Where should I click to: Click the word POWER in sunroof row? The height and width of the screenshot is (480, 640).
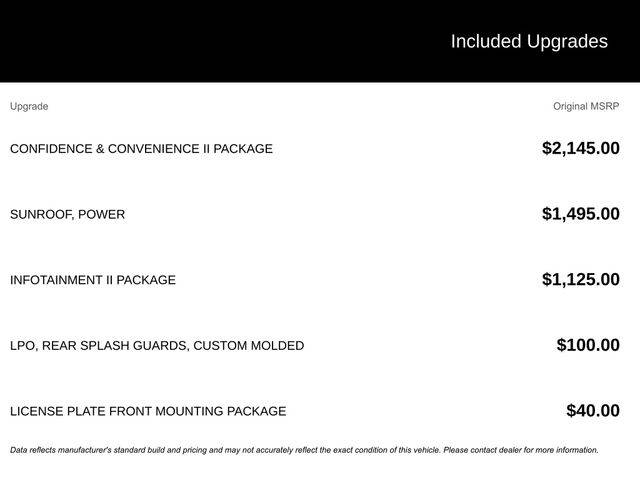tap(102, 214)
